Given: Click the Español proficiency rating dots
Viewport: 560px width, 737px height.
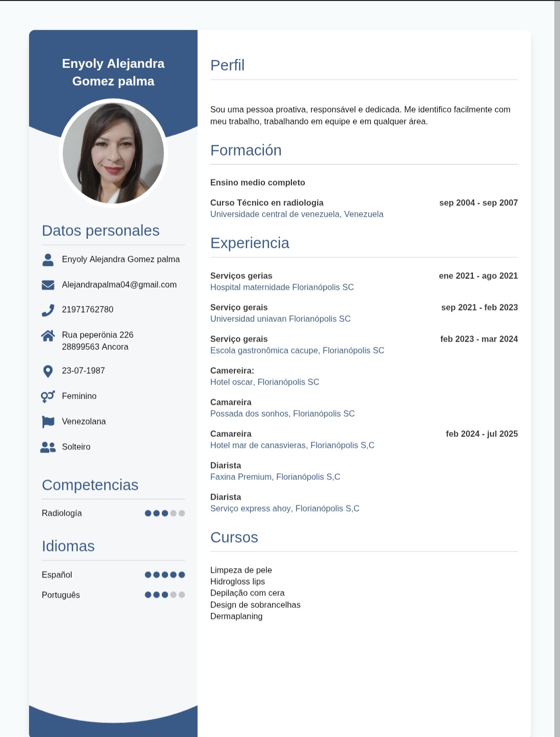Looking at the screenshot, I should click(164, 575).
